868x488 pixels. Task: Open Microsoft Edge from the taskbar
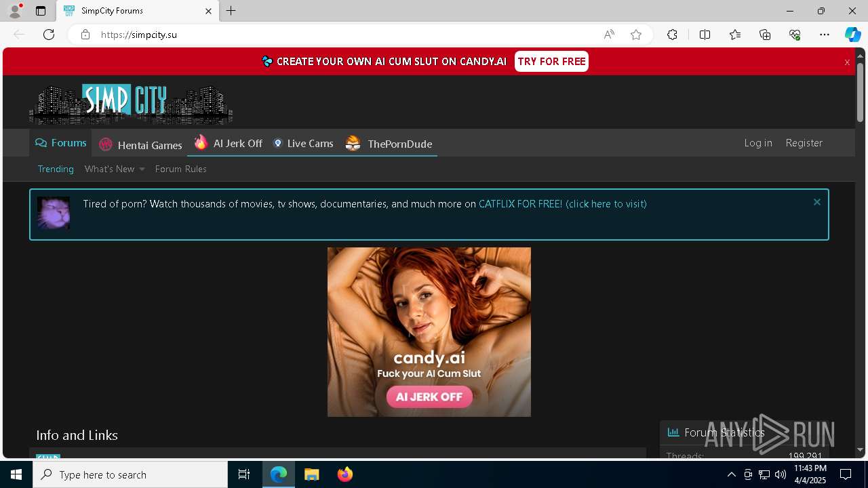(279, 474)
